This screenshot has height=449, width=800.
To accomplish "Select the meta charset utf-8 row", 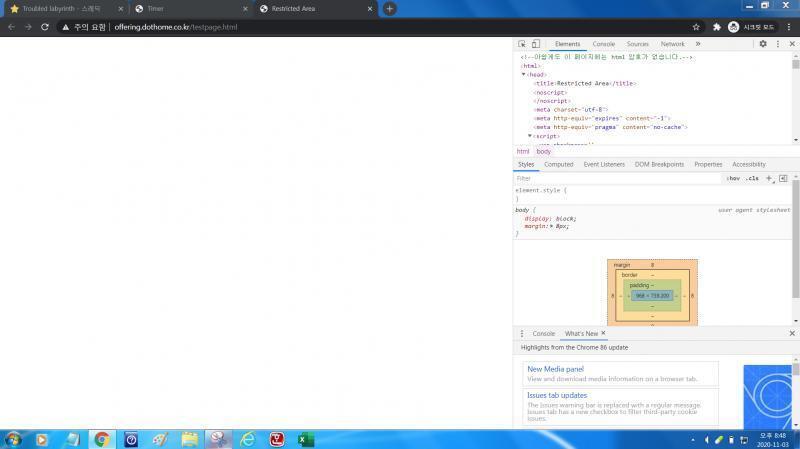I will [x=571, y=109].
